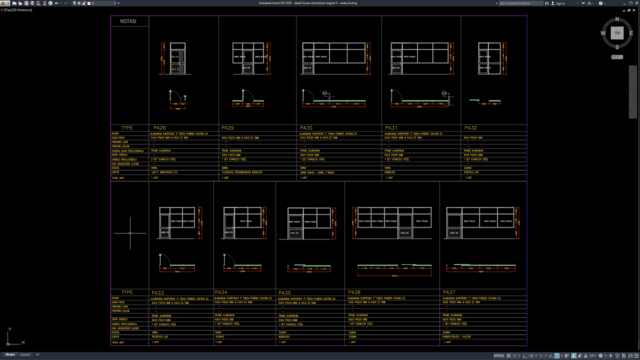Click the Open file icon

click(x=20, y=3)
